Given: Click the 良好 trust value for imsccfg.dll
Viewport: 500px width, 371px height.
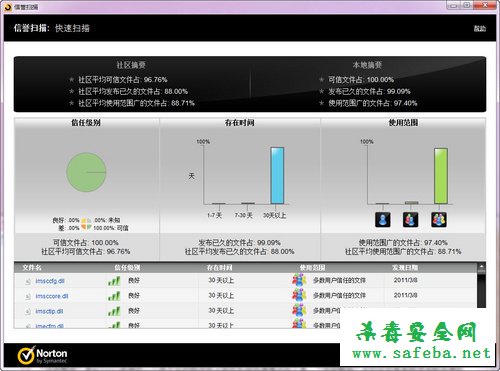Looking at the screenshot, I should 134,281.
